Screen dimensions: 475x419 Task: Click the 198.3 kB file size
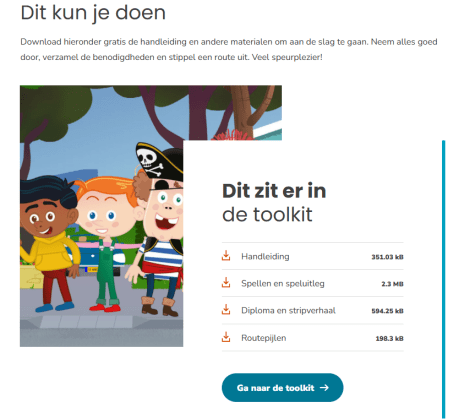point(389,338)
